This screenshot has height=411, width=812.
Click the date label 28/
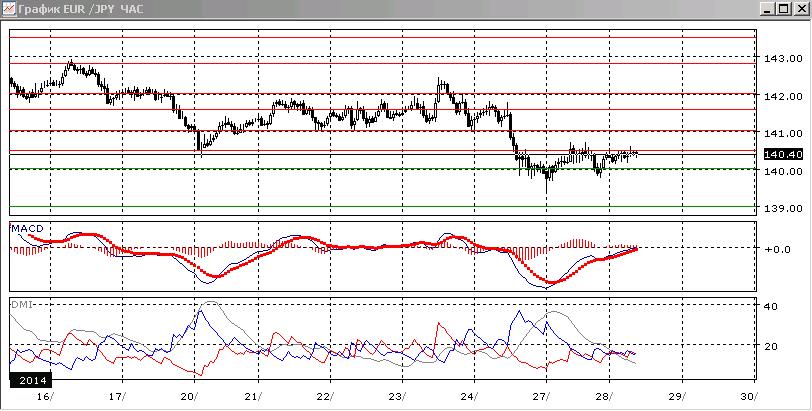pos(602,397)
